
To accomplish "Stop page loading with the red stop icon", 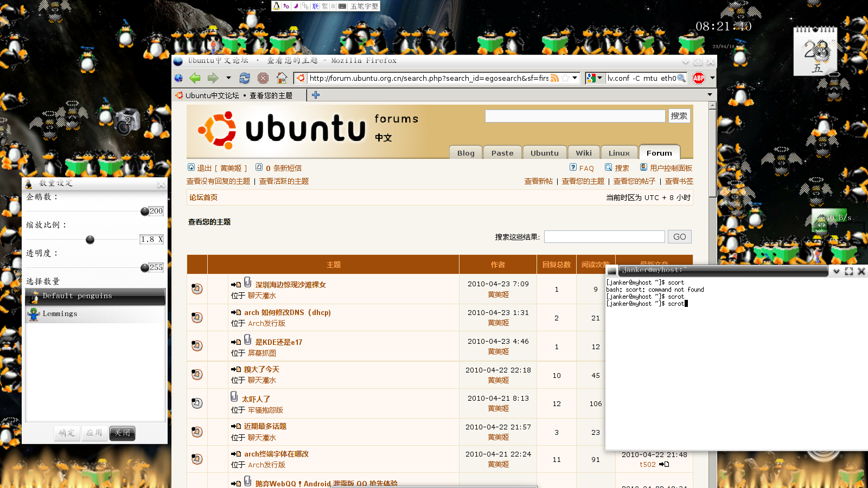I will point(263,78).
